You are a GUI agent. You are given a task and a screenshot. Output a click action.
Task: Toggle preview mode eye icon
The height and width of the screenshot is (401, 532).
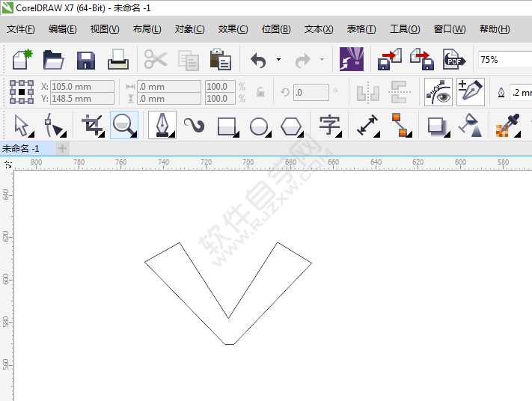[x=438, y=92]
